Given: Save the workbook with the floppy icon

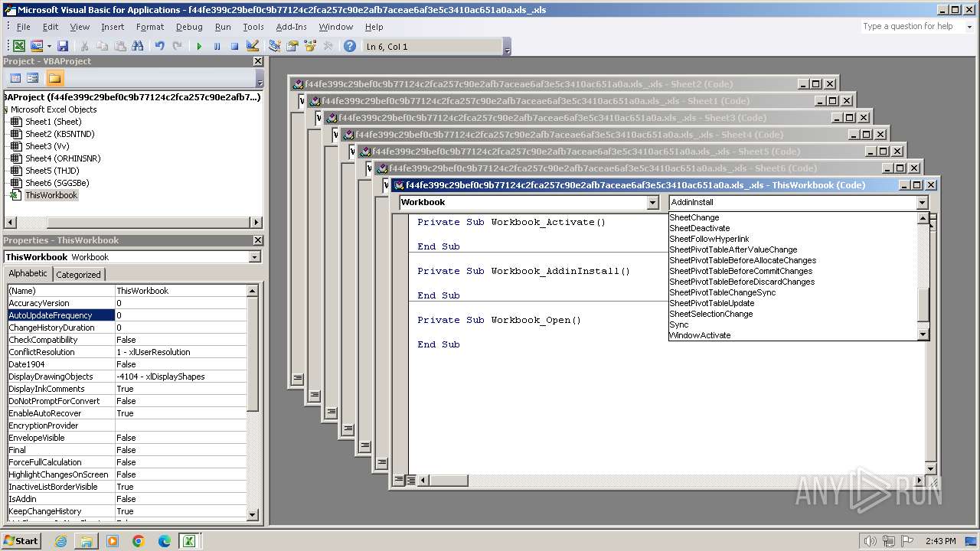Looking at the screenshot, I should [63, 46].
